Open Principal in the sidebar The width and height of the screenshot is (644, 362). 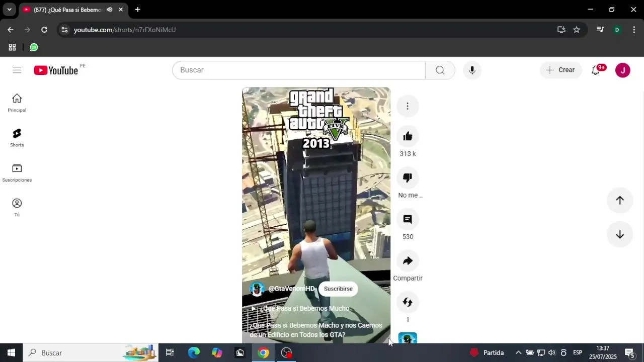[x=17, y=103]
